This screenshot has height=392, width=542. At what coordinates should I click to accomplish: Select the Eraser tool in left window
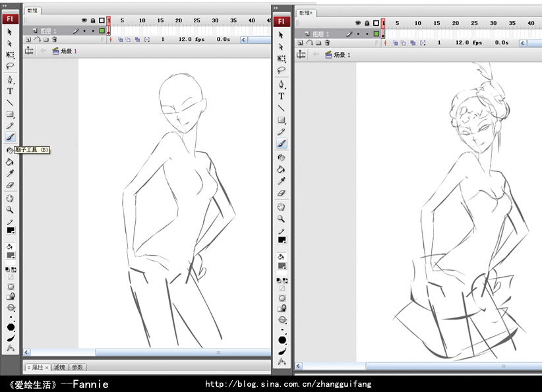pos(10,184)
